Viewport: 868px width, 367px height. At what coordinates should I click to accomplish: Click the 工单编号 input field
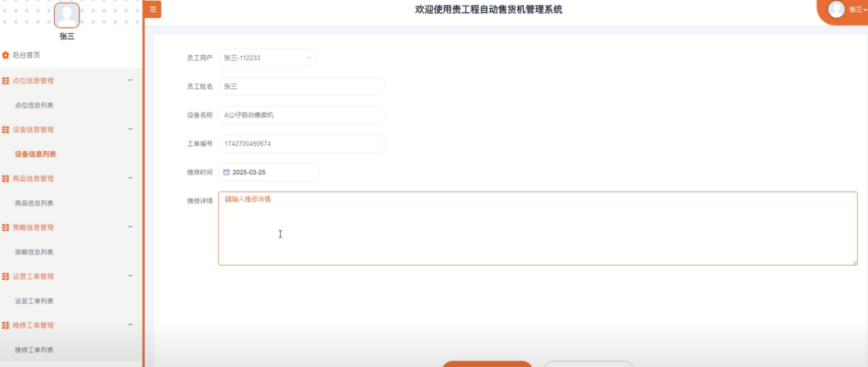tap(301, 144)
